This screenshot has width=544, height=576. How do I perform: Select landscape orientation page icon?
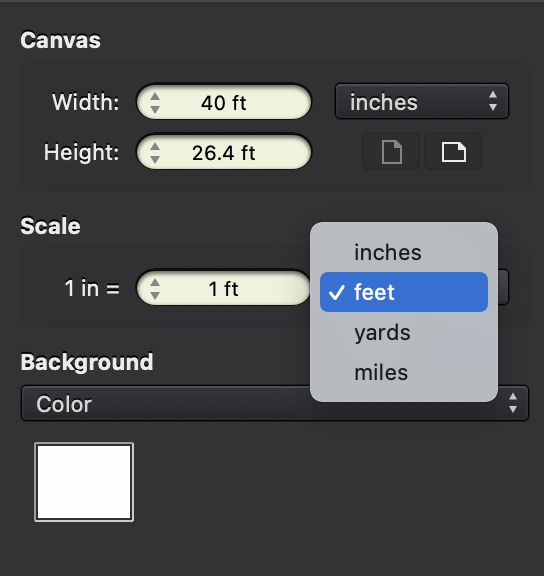coord(453,152)
